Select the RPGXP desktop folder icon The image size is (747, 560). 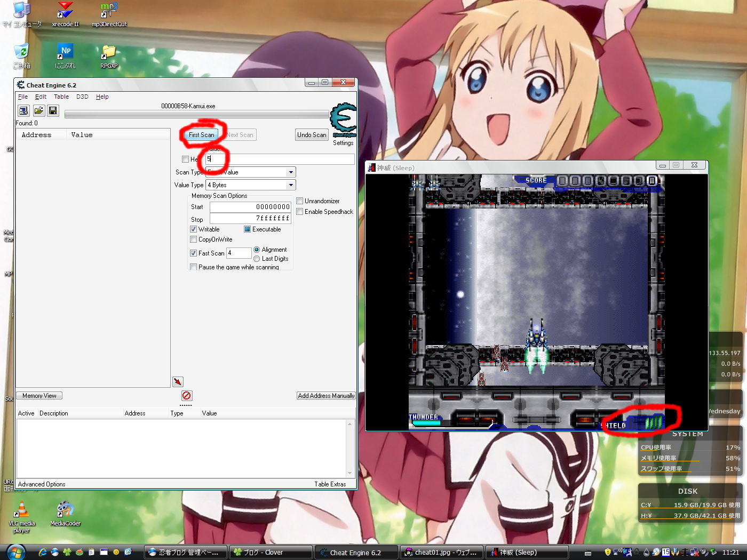(109, 56)
